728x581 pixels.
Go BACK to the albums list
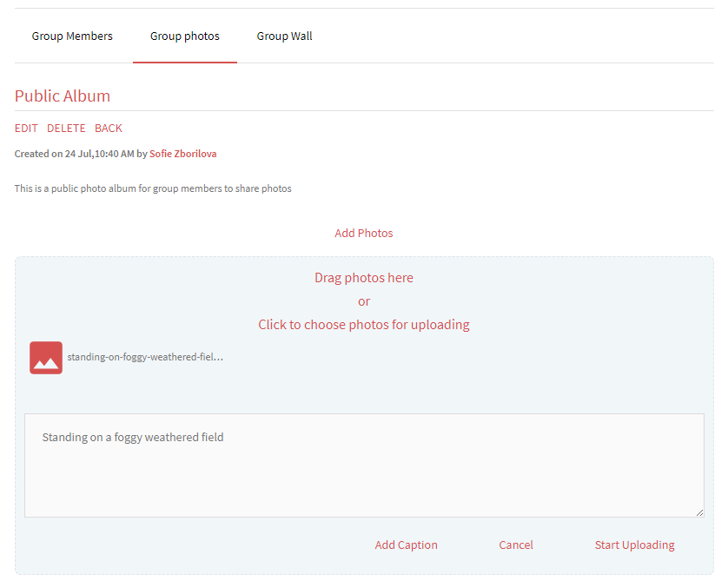pyautogui.click(x=109, y=129)
